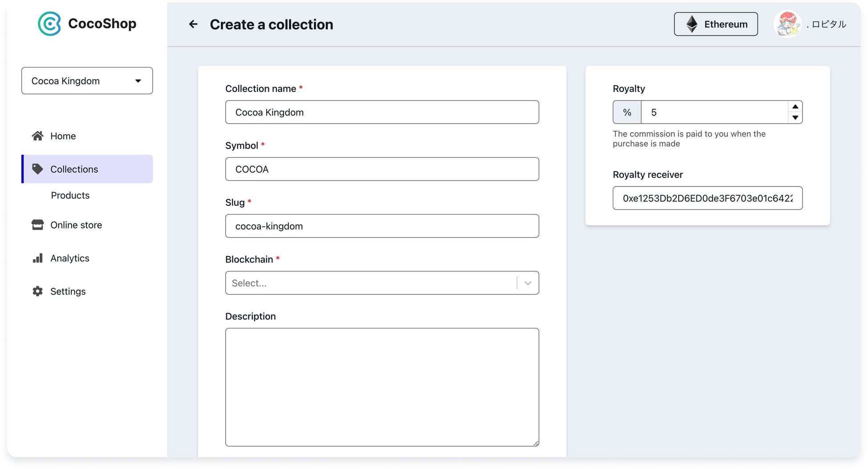Open the Cocoa Kingdom store dropdown
868x469 pixels.
pyautogui.click(x=87, y=81)
